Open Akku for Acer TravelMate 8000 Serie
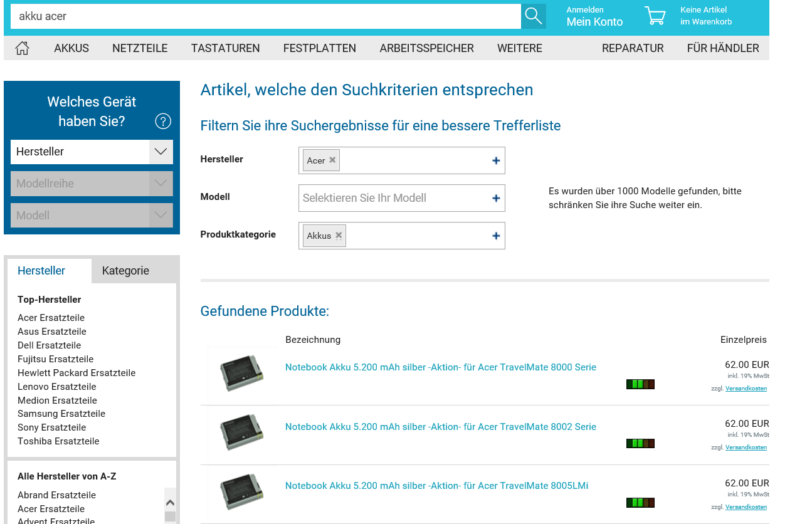The width and height of the screenshot is (812, 524). (441, 367)
